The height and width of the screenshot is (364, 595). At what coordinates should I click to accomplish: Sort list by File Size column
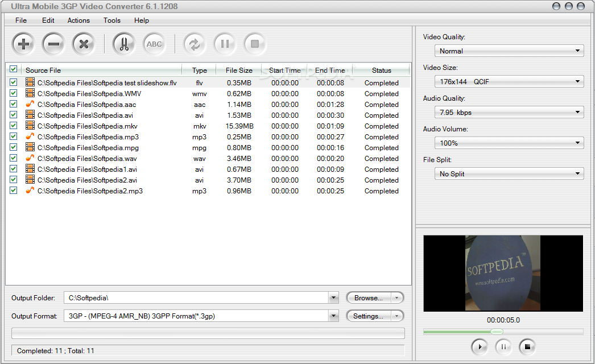coord(239,70)
